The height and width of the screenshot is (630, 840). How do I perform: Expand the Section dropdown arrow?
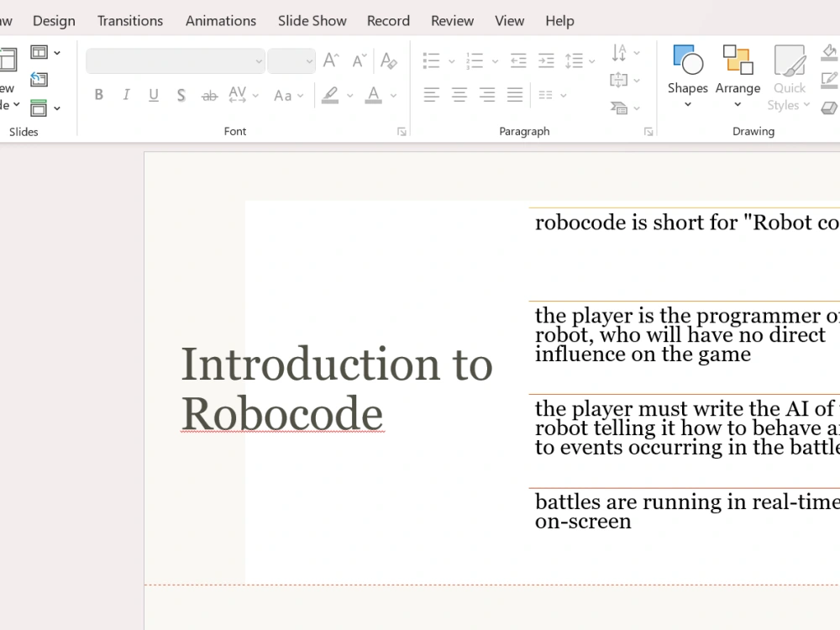point(57,108)
